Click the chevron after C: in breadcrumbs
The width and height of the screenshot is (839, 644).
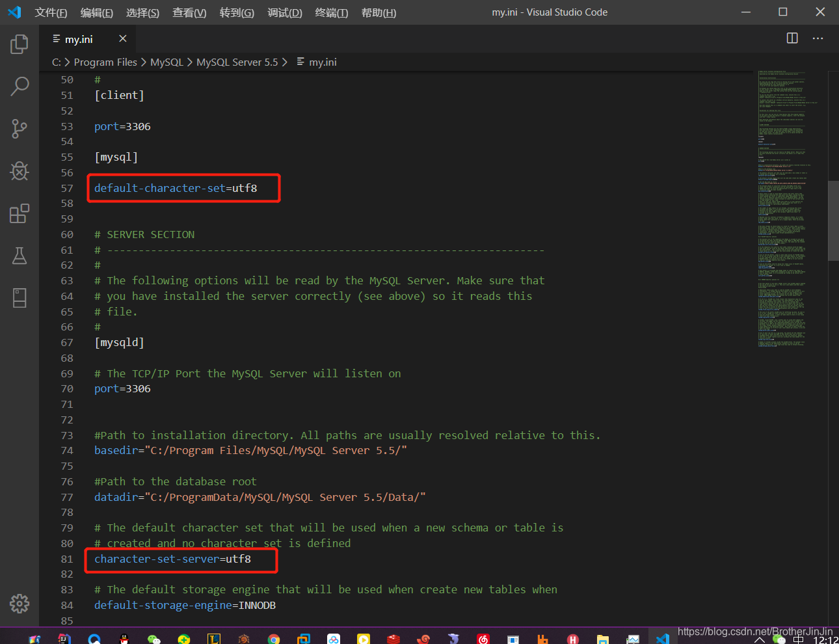[x=68, y=62]
